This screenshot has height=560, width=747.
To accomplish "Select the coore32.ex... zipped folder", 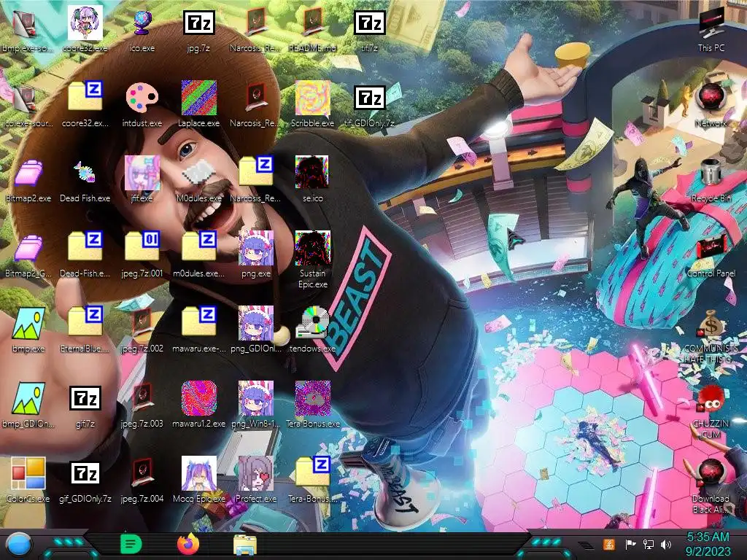I will point(85,97).
